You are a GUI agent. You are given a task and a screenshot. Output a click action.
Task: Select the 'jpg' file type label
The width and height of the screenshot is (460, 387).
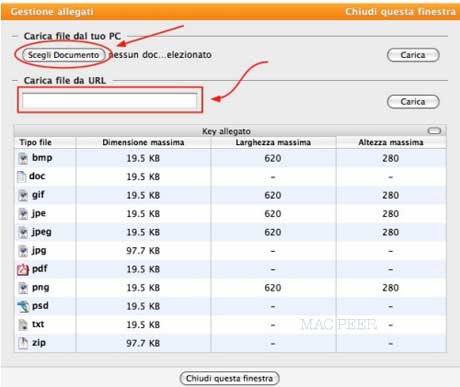[x=39, y=250]
